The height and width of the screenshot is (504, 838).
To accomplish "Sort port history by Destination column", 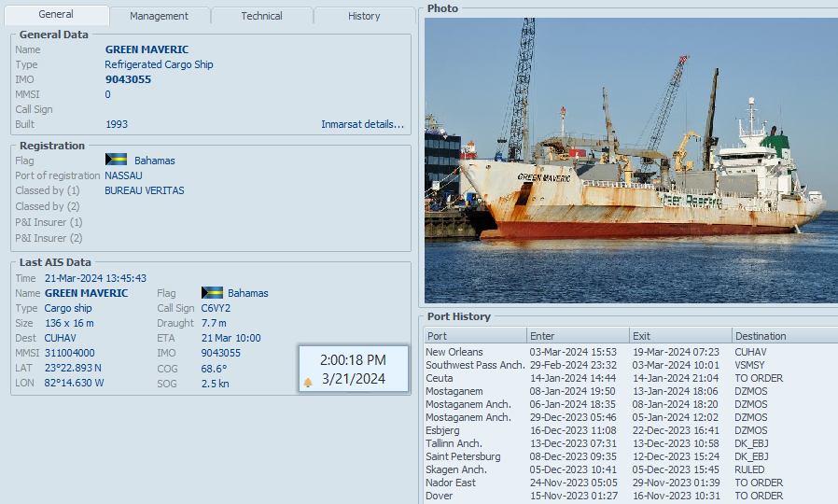I will click(x=785, y=336).
